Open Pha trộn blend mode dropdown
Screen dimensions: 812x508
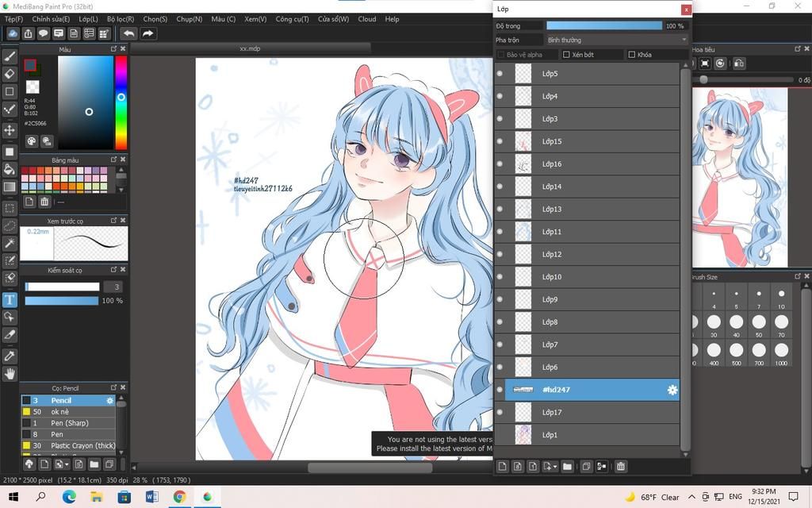tap(617, 40)
